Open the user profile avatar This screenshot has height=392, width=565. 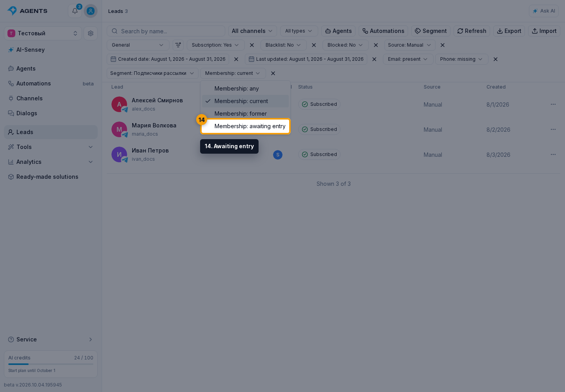click(x=91, y=11)
